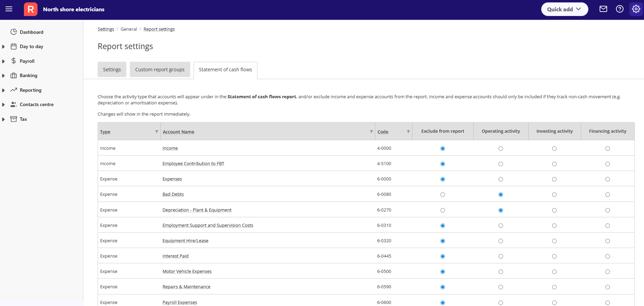This screenshot has height=306, width=644.
Task: Open the Motor Vehicle Expenses account link
Action: pyautogui.click(x=187, y=271)
